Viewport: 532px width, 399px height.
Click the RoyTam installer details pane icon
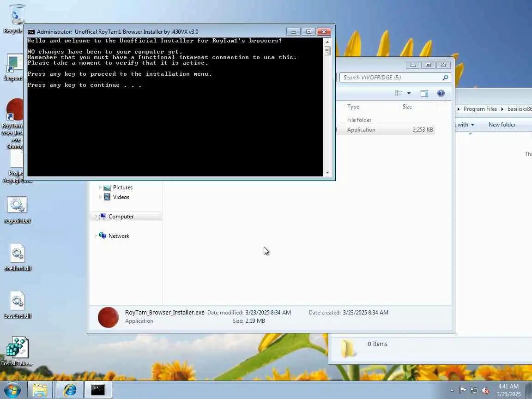(x=108, y=317)
